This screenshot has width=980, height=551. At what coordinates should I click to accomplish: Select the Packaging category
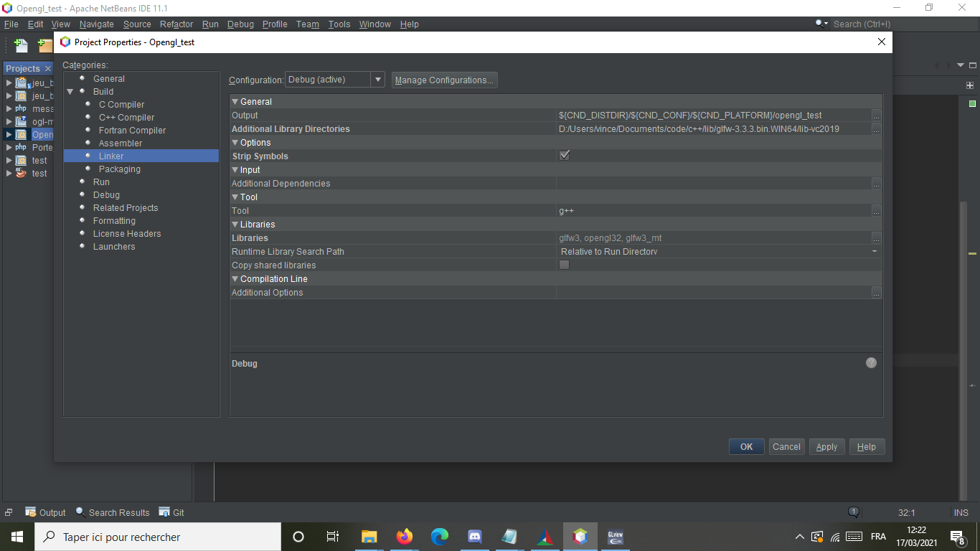pyautogui.click(x=120, y=169)
